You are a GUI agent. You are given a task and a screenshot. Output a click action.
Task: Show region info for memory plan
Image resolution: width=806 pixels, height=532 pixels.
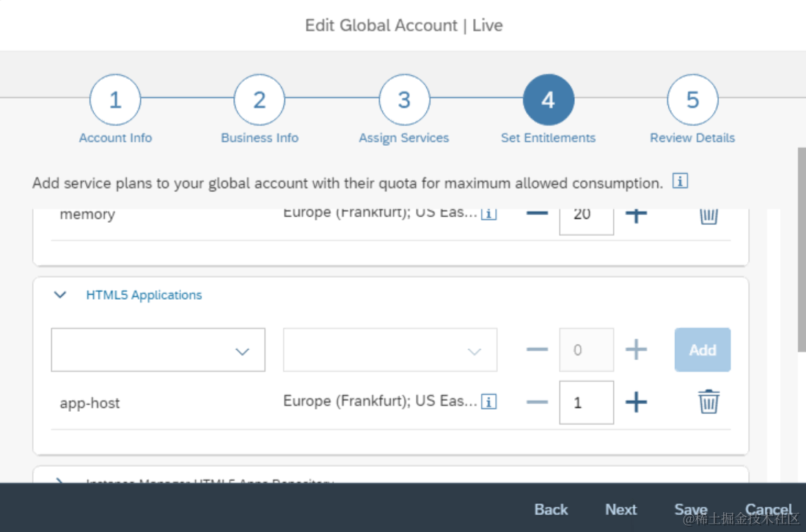489,214
